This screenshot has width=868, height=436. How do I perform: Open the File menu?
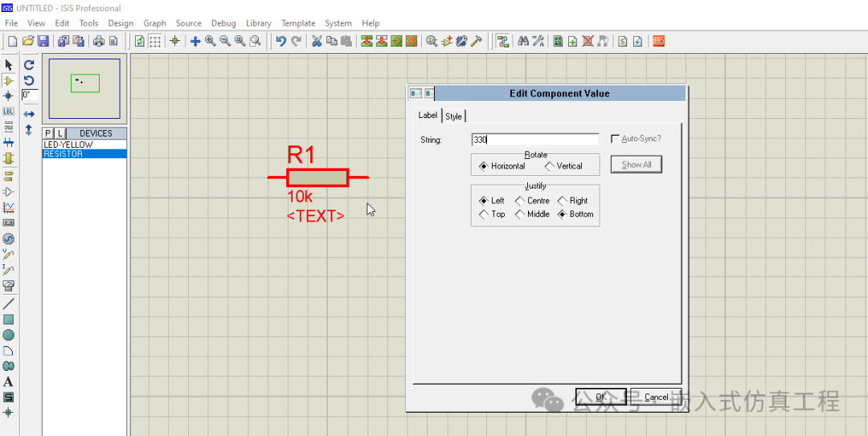tap(11, 23)
